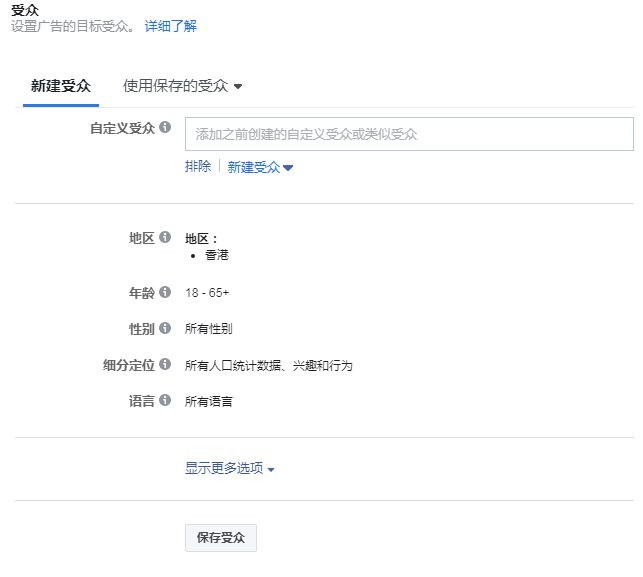Click the info icon next to 细分定位
643x577 pixels.
pos(165,364)
